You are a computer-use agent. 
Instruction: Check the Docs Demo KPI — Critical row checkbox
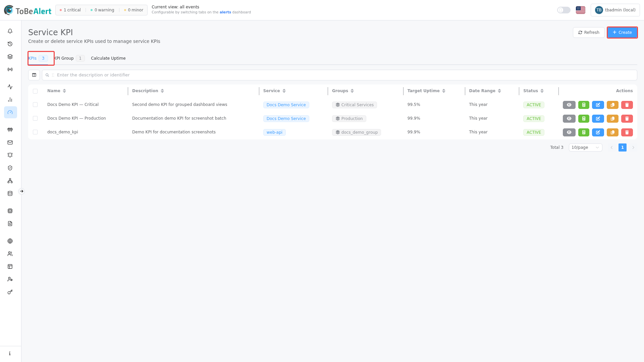[35, 105]
